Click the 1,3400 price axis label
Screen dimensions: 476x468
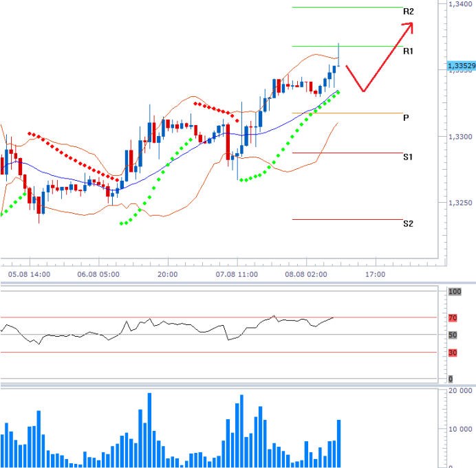[x=460, y=4]
